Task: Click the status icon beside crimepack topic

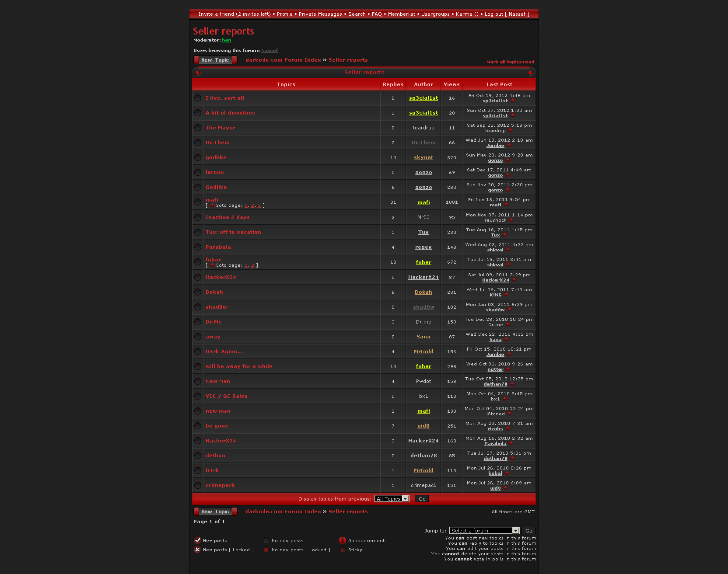Action: click(198, 486)
